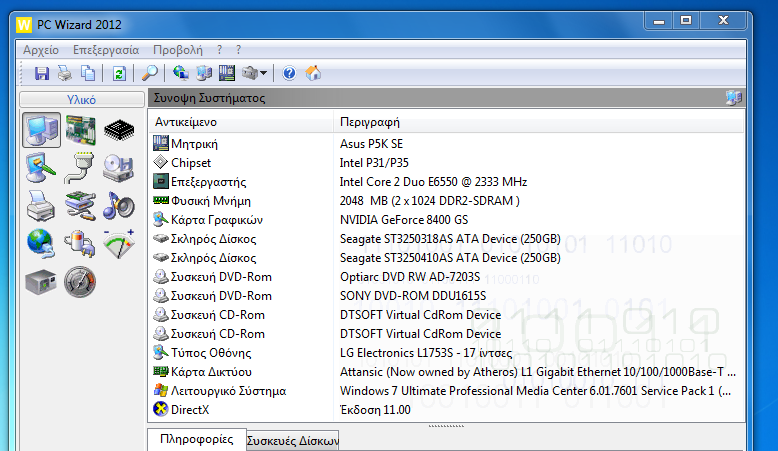Screen dimensions: 778x451
Task: Click the Refresh toolbar icon
Action: (x=119, y=73)
